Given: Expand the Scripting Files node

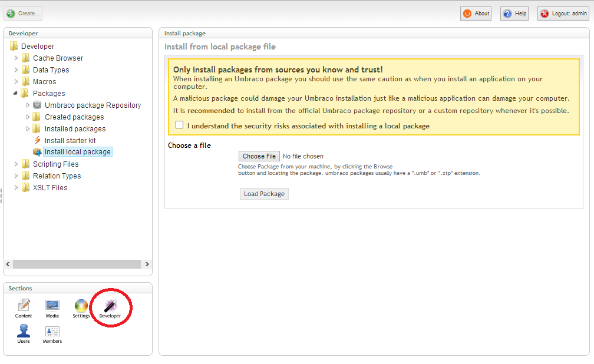Looking at the screenshot, I should (16, 164).
